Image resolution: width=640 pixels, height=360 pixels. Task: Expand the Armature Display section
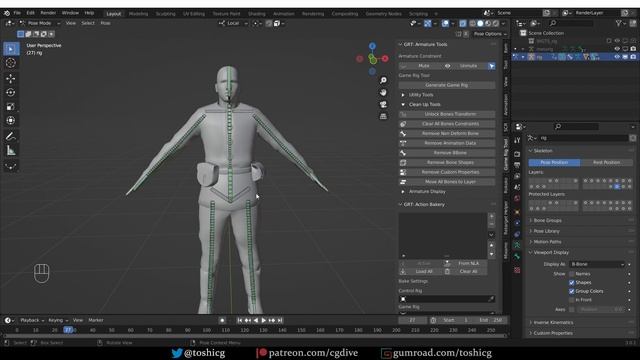pyautogui.click(x=427, y=191)
